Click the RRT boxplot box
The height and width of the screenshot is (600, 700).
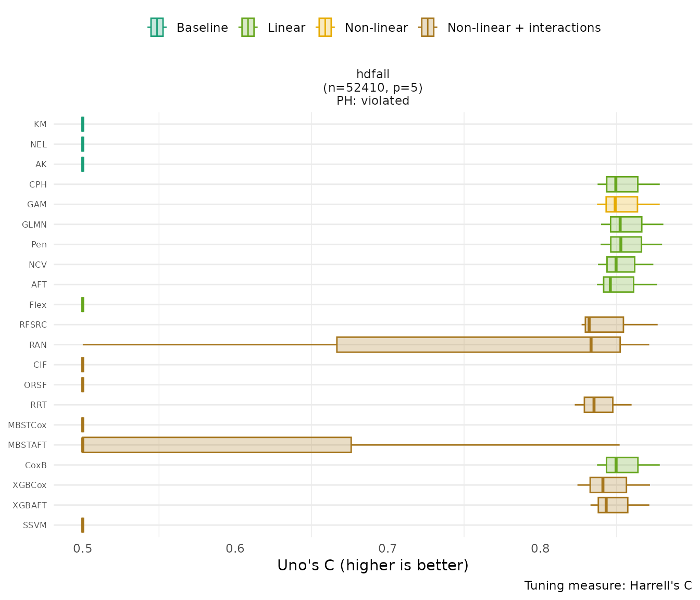point(598,405)
